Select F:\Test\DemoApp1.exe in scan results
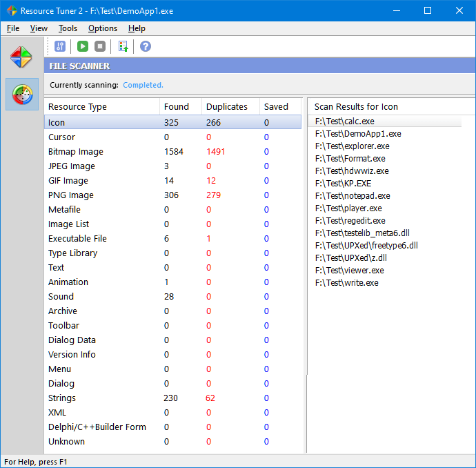 coord(358,134)
